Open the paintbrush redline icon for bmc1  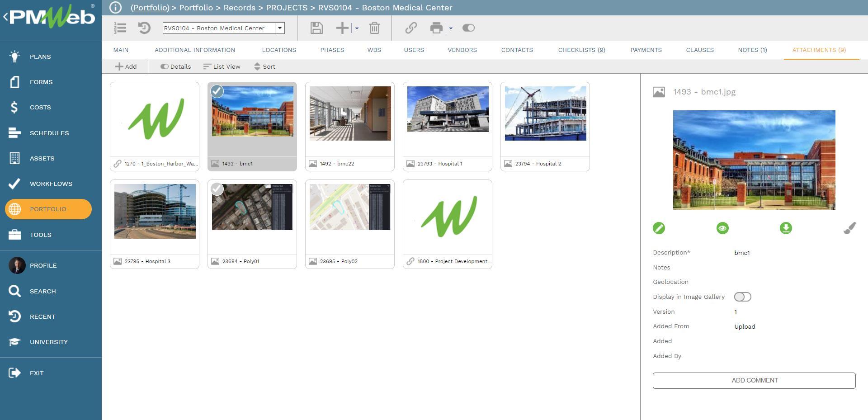(x=850, y=228)
